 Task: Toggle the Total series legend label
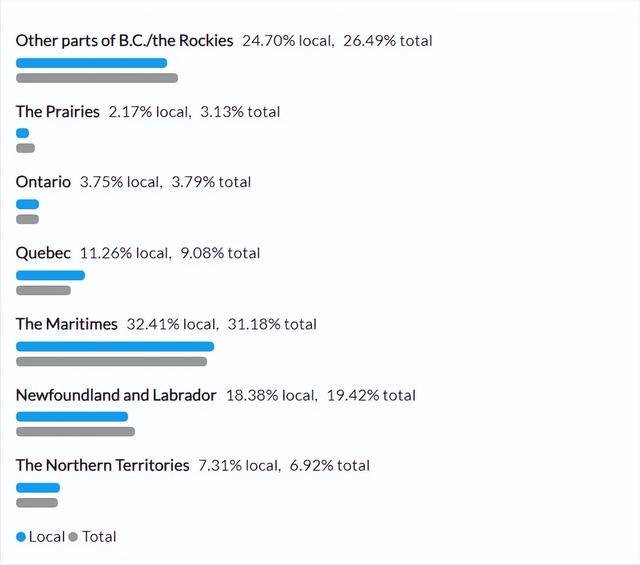pyautogui.click(x=99, y=536)
